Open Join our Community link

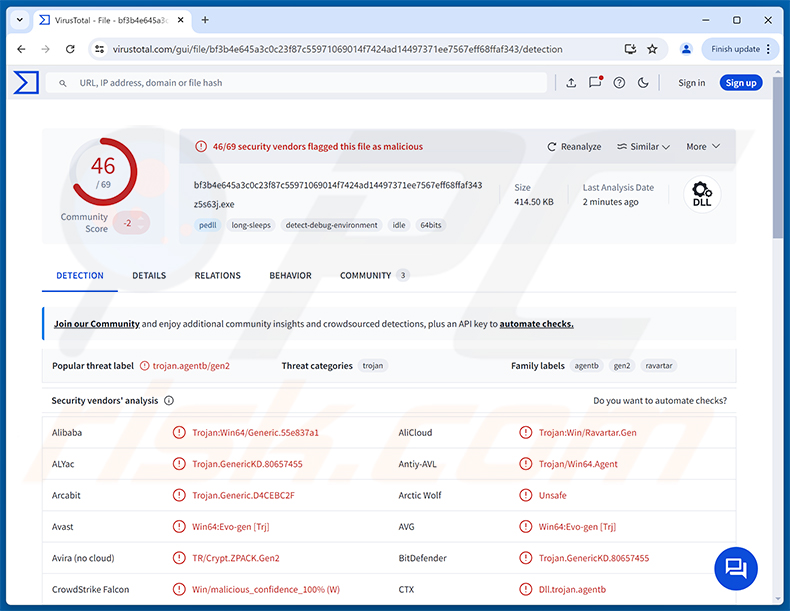(x=97, y=324)
